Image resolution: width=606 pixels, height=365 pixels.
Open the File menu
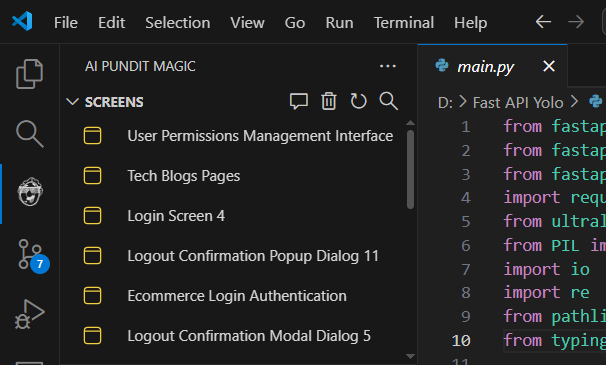(x=66, y=23)
